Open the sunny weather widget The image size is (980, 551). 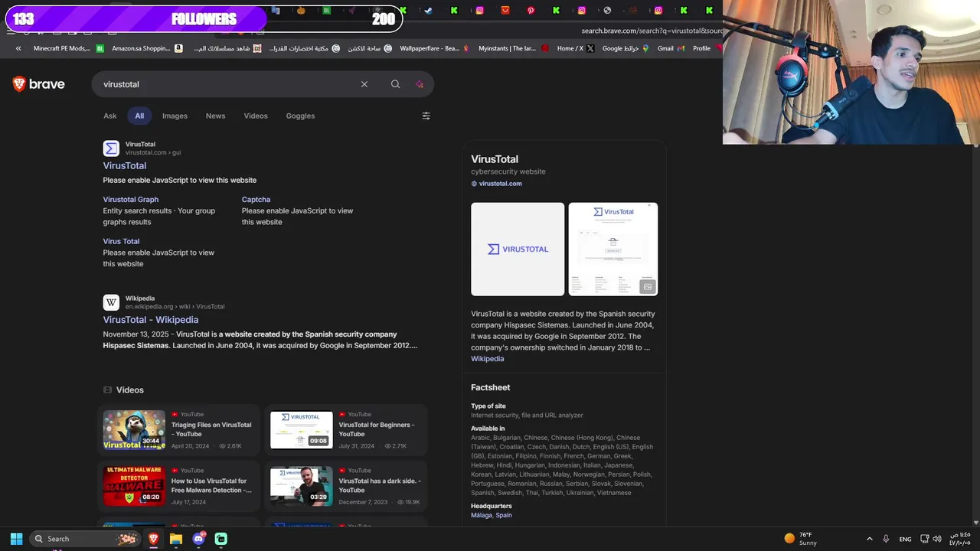(801, 539)
